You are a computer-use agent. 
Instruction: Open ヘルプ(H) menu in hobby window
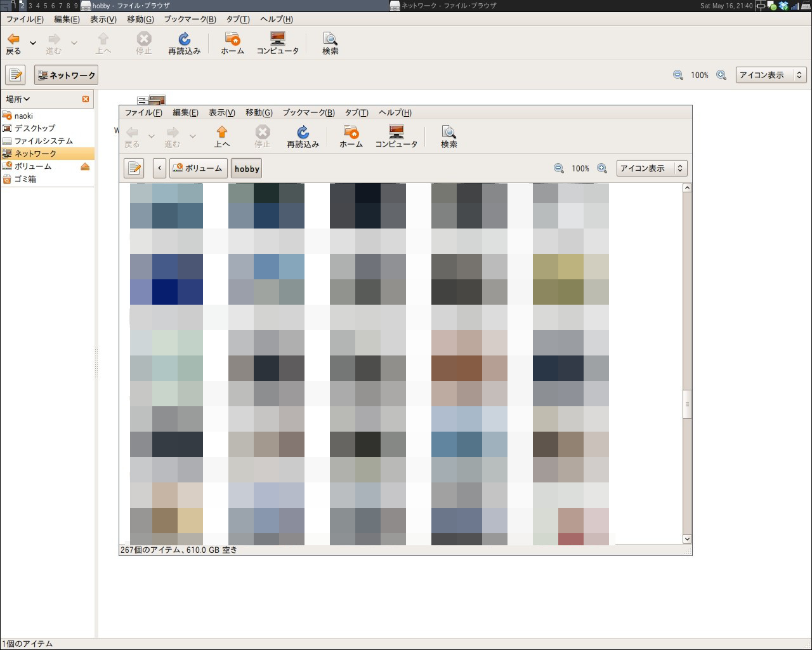pyautogui.click(x=395, y=112)
